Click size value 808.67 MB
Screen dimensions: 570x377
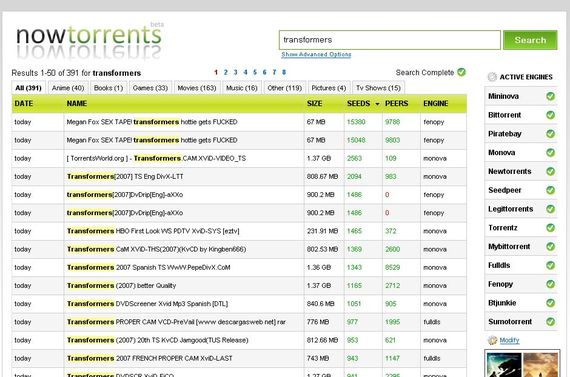(322, 177)
